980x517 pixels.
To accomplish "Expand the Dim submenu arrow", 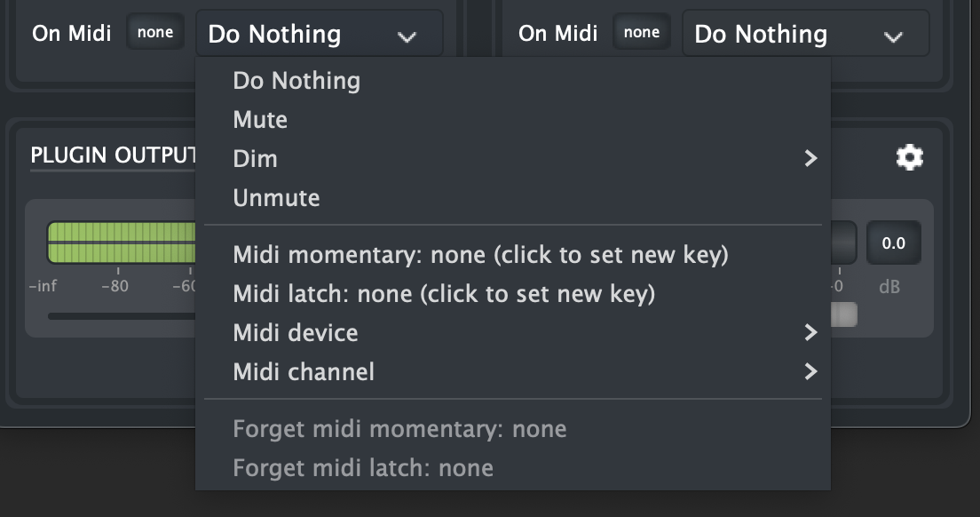I will point(810,159).
